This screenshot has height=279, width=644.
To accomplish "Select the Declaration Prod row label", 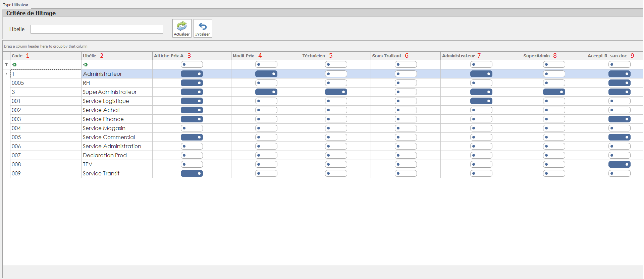I will click(x=105, y=155).
